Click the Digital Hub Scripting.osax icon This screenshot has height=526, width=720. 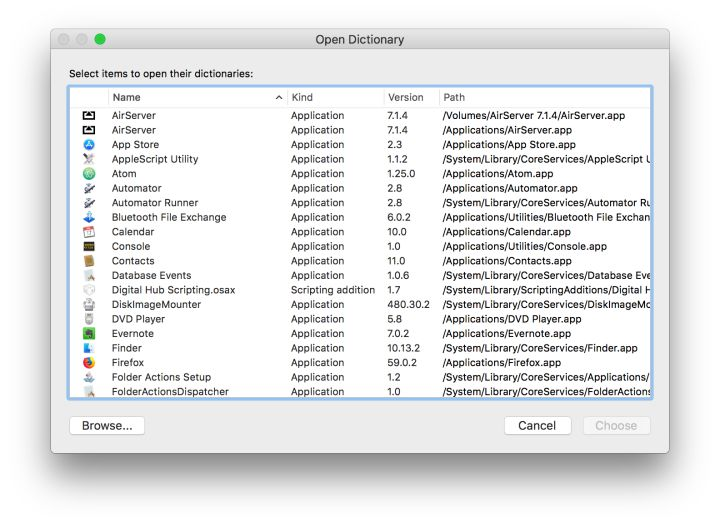[89, 290]
